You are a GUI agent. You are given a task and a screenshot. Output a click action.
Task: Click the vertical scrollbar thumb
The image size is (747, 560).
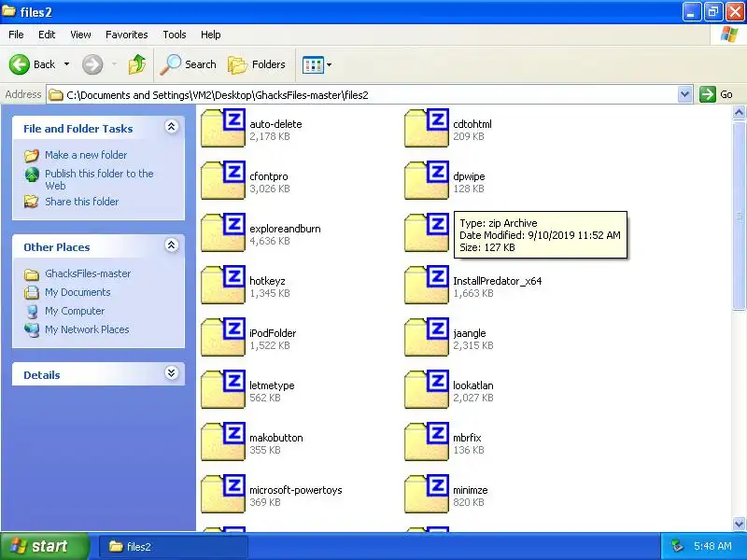pyautogui.click(x=739, y=216)
